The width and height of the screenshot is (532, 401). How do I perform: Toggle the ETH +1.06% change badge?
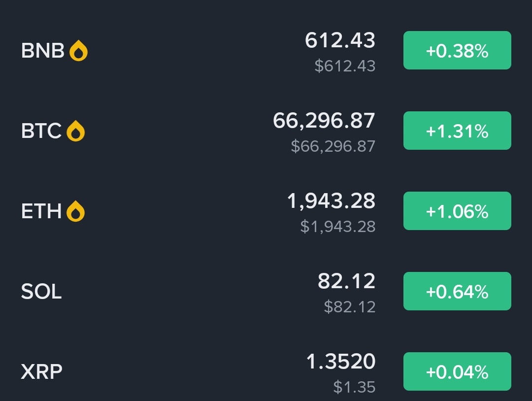click(457, 211)
